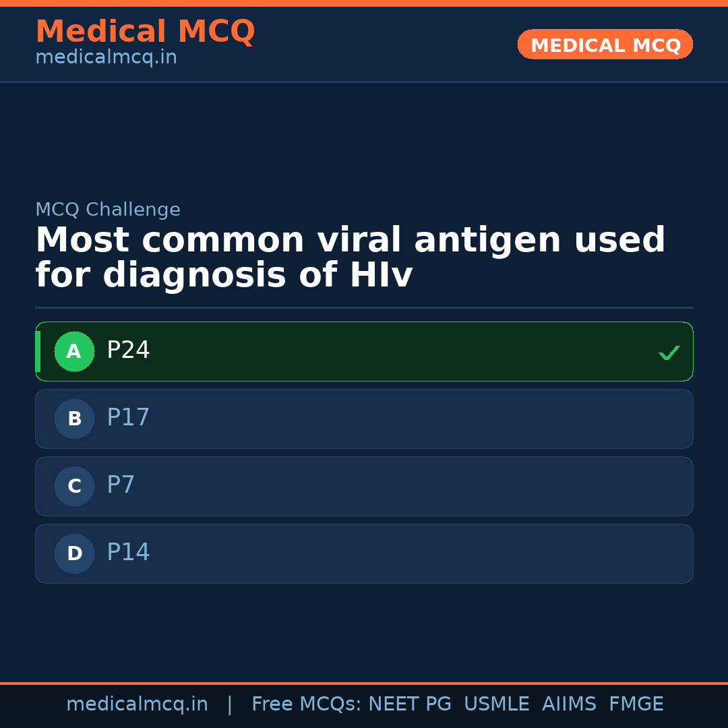Open the Medical MCQ header title
Image resolution: width=728 pixels, height=728 pixels.
coord(145,32)
